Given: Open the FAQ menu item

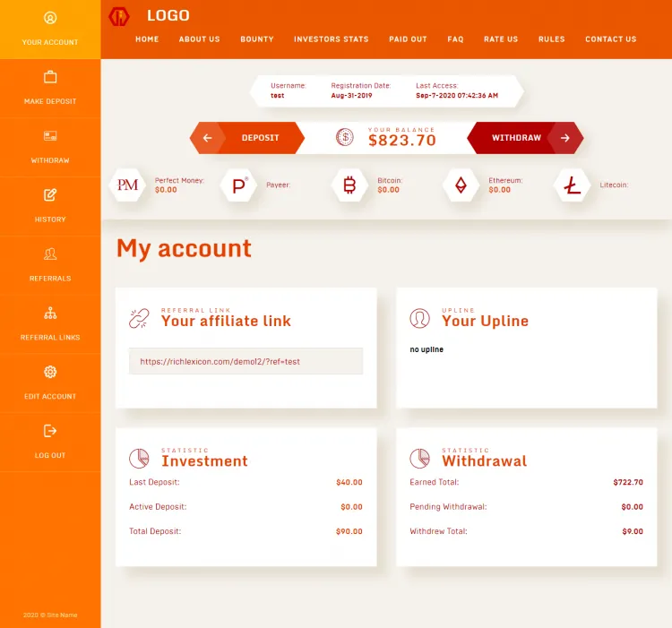Looking at the screenshot, I should click(x=455, y=39).
